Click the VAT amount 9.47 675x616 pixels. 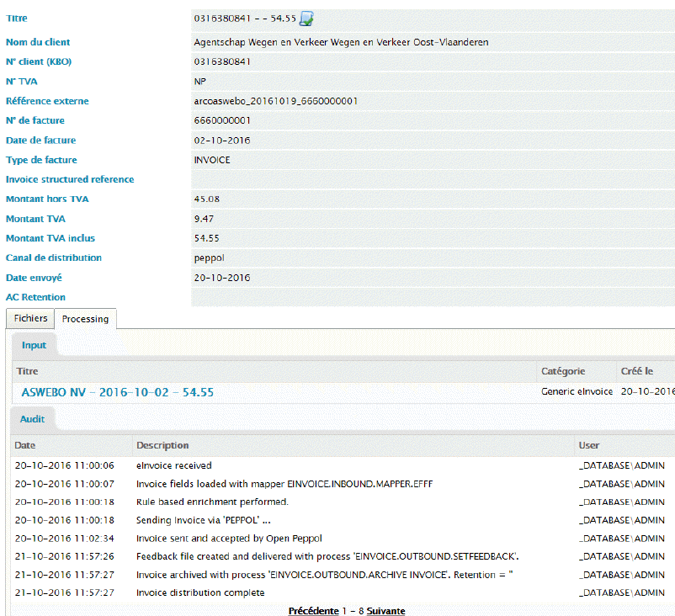(204, 219)
